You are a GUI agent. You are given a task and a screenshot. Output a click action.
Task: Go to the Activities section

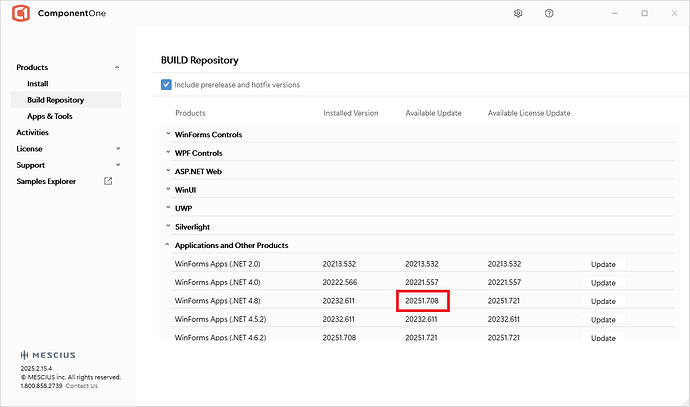(32, 132)
